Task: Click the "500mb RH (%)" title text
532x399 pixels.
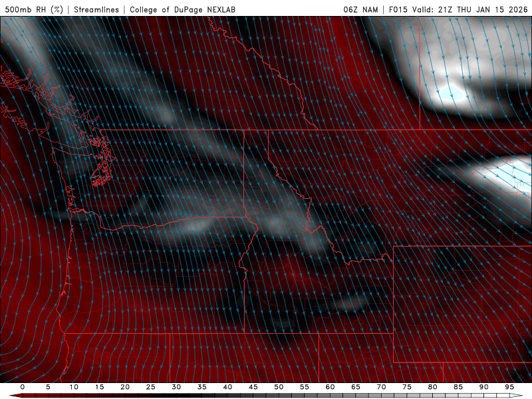Action: tap(34, 9)
